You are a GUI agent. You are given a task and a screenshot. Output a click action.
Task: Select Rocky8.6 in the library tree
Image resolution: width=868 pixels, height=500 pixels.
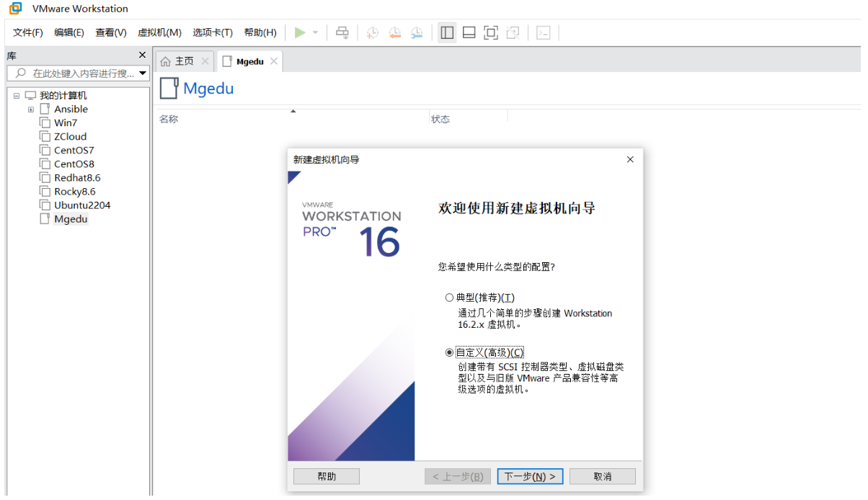click(x=74, y=191)
